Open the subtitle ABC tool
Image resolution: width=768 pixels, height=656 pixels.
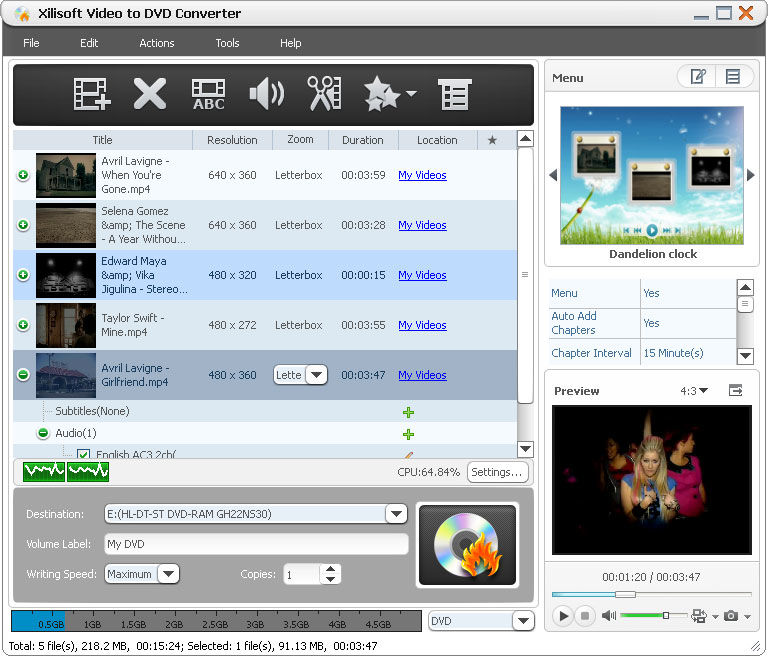click(209, 94)
